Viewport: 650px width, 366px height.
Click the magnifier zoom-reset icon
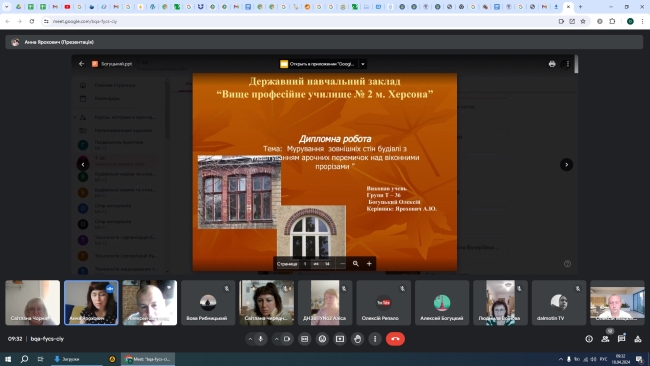[356, 264]
